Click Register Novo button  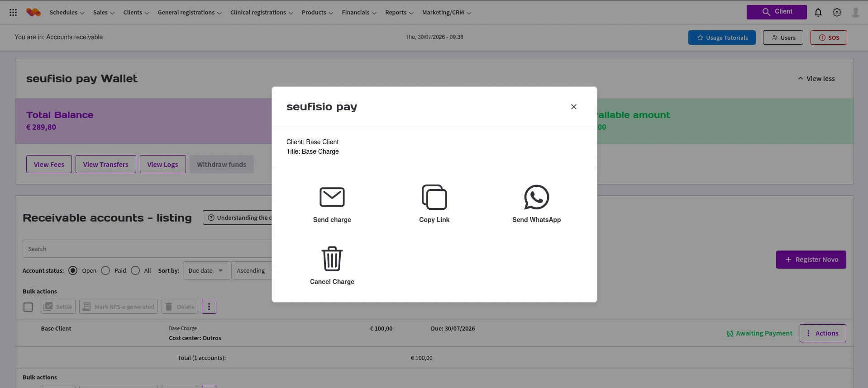pos(811,260)
